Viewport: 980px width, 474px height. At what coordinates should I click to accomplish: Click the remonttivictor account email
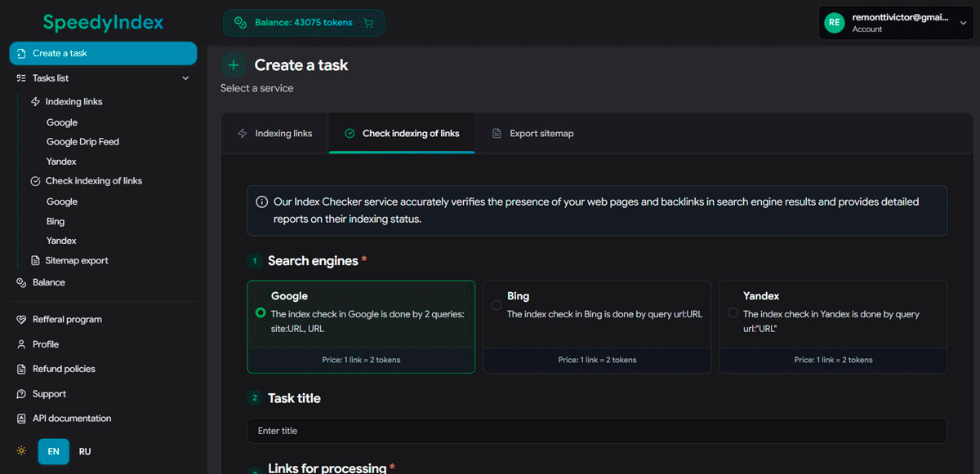(x=900, y=17)
